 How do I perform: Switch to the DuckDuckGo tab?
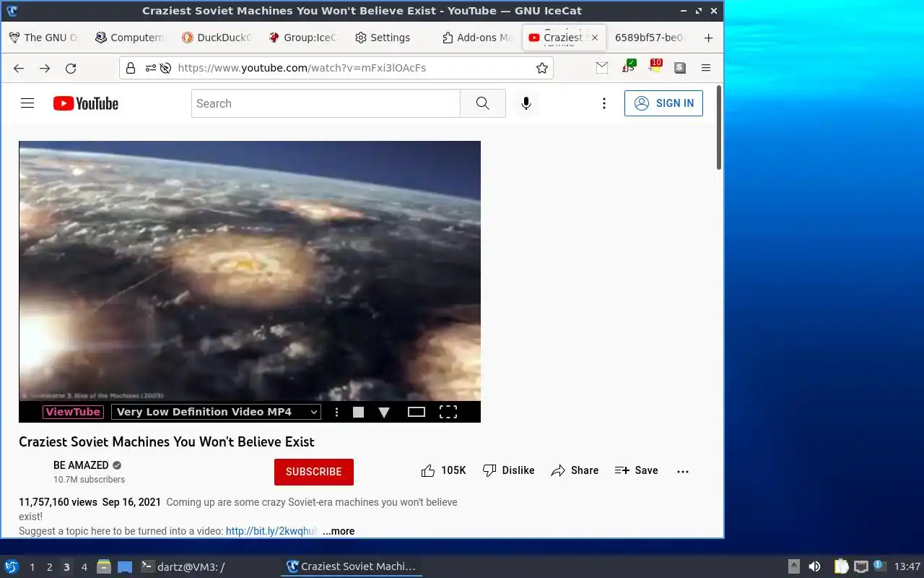[x=217, y=38]
